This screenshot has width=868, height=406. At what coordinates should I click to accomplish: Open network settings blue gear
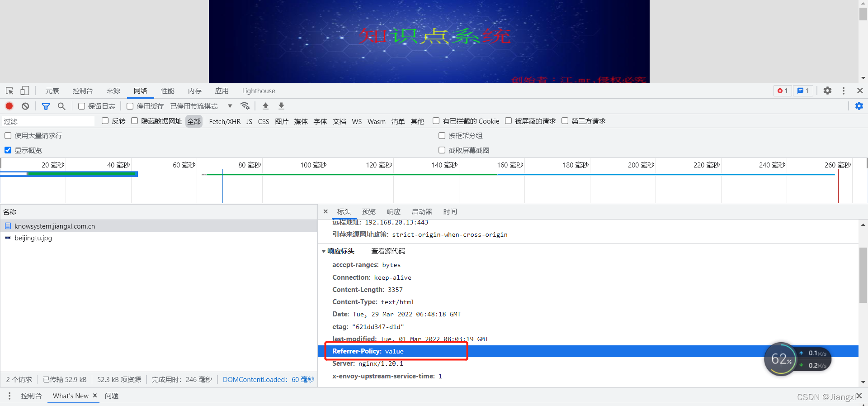pos(859,106)
